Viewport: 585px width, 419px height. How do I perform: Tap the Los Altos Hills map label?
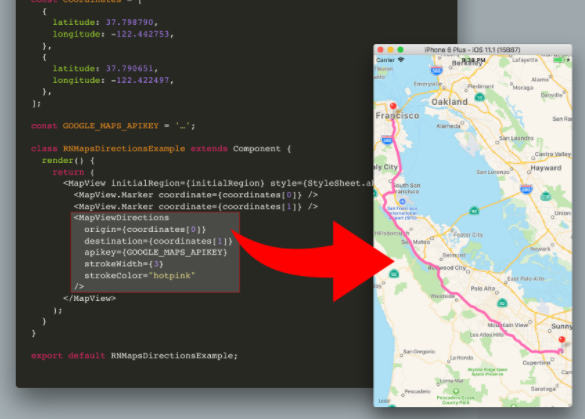tap(487, 335)
